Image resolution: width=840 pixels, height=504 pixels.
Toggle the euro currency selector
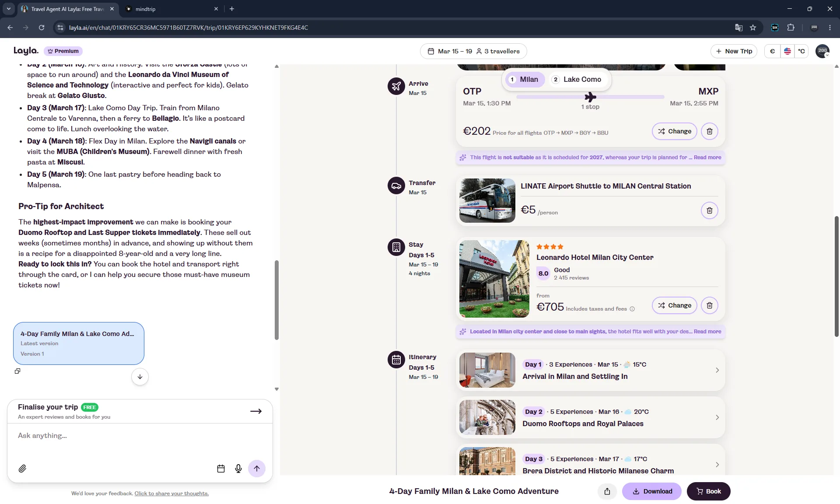tap(772, 51)
